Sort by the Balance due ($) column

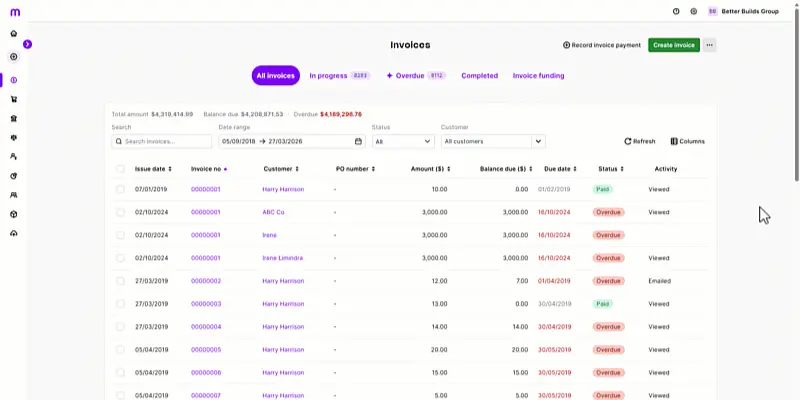506,169
